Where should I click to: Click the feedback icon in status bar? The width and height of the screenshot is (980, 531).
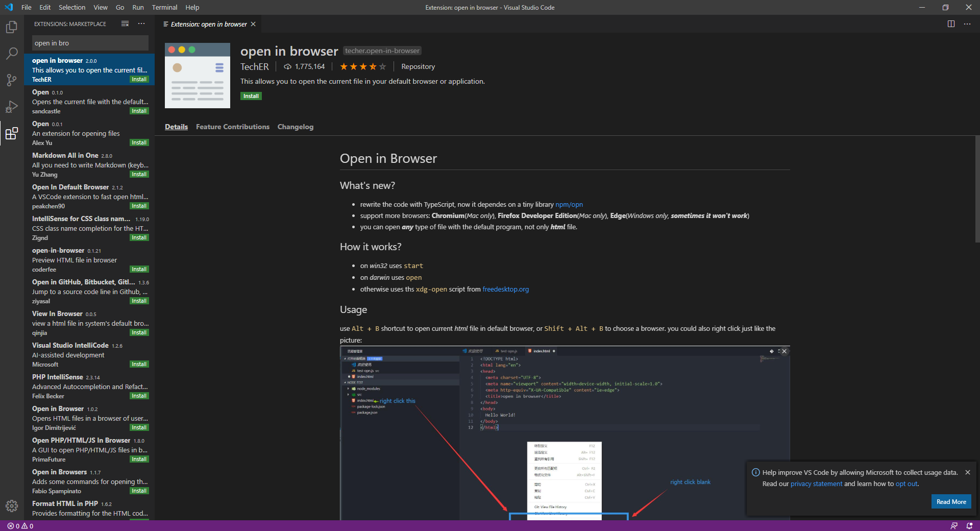point(954,526)
